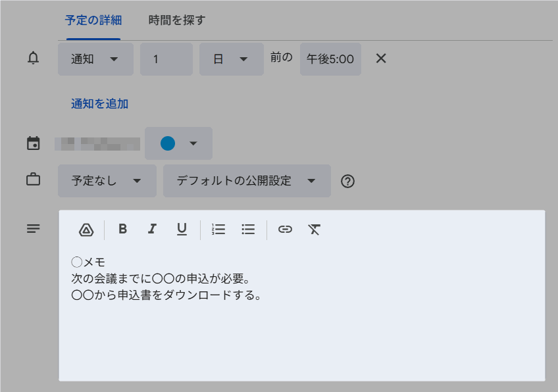Insert a bulleted list

(248, 229)
